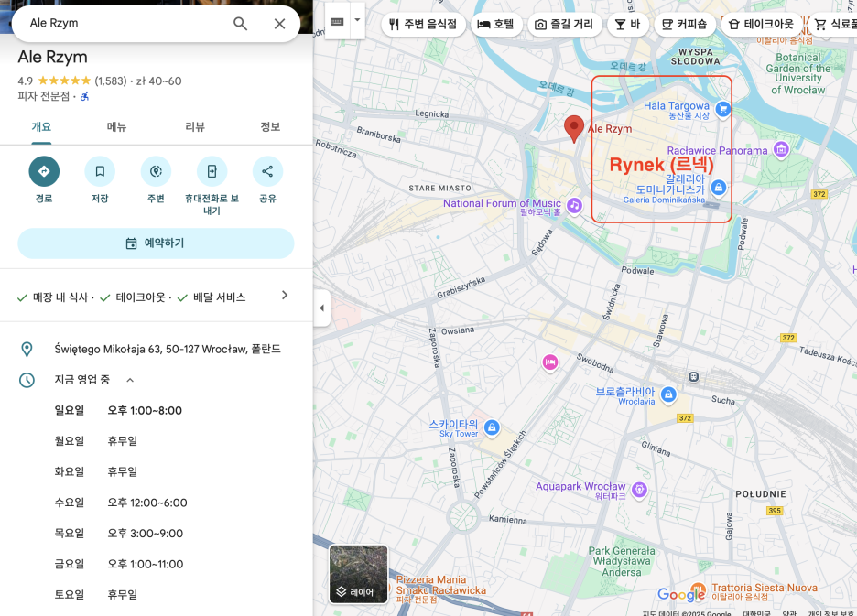This screenshot has width=857, height=616.
Task: Collapse opening hours with 지금 영업 중 chevron
Action: coord(130,380)
